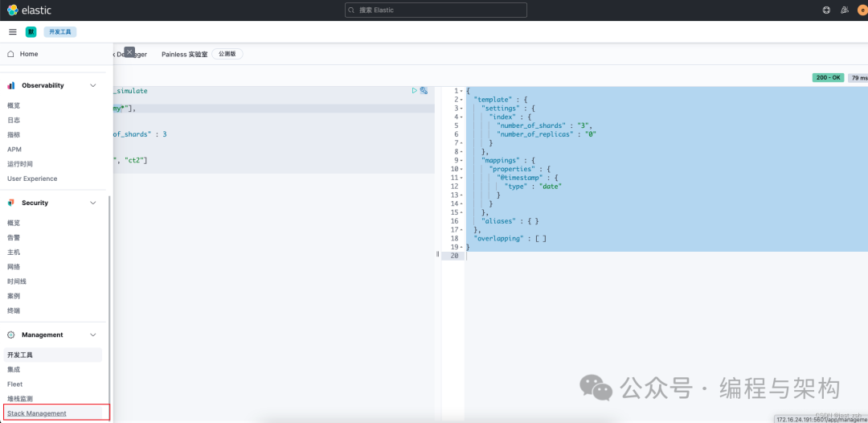Collapse the Management section

tap(93, 335)
